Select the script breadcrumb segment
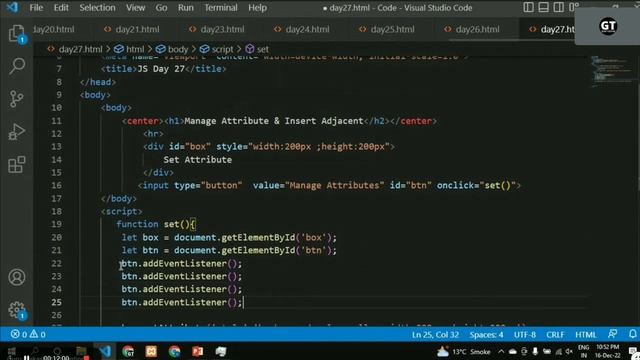The height and width of the screenshot is (360, 640). point(217,49)
